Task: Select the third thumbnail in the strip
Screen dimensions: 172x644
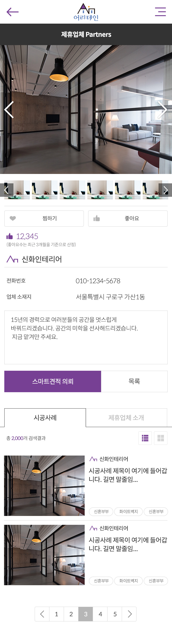Action: [x=72, y=190]
